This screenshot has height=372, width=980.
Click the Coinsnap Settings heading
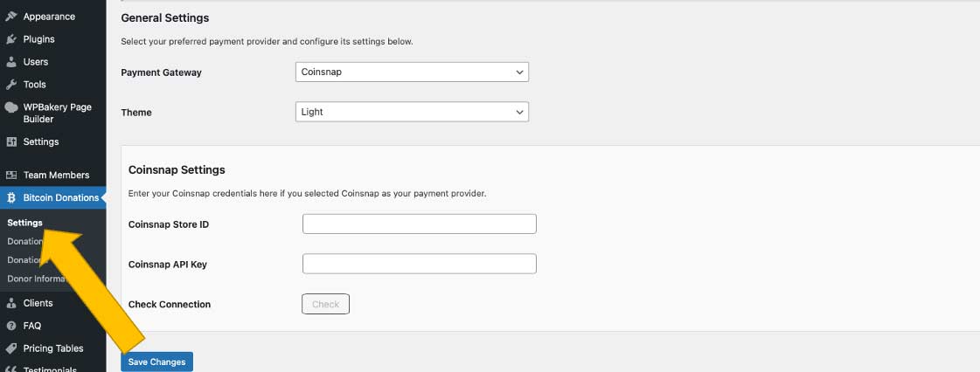pyautogui.click(x=177, y=169)
